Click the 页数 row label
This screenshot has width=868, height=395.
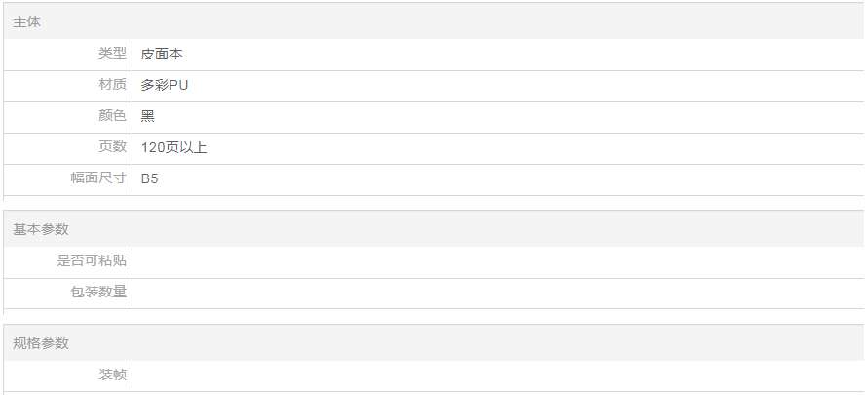[x=112, y=147]
